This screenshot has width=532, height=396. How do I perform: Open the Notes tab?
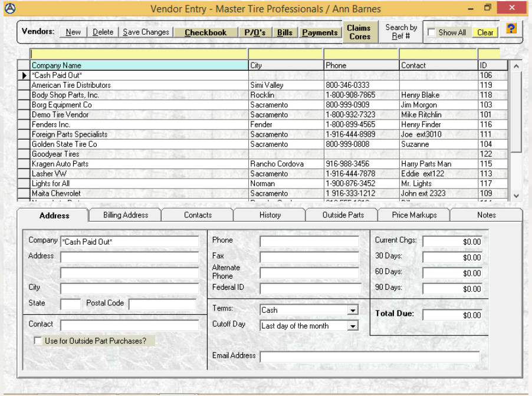pyautogui.click(x=487, y=215)
